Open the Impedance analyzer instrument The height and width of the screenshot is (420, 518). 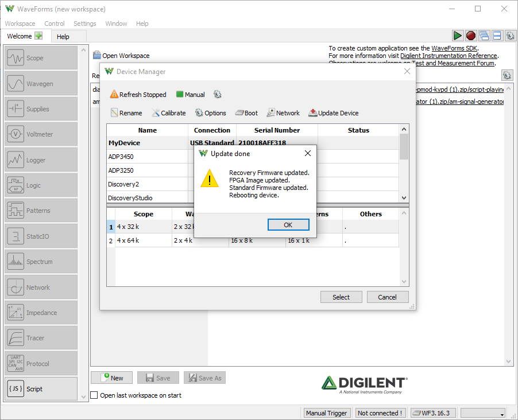[x=41, y=313]
